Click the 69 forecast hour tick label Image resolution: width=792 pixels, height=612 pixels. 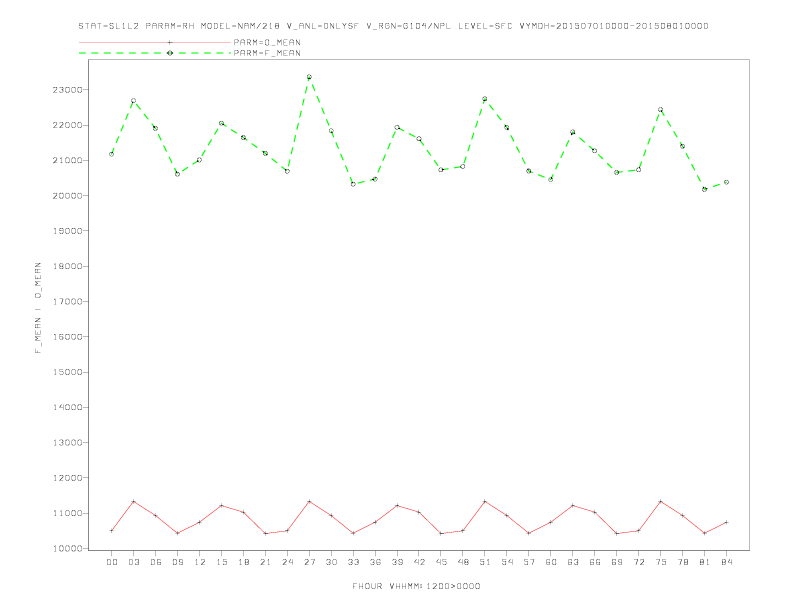[x=617, y=562]
